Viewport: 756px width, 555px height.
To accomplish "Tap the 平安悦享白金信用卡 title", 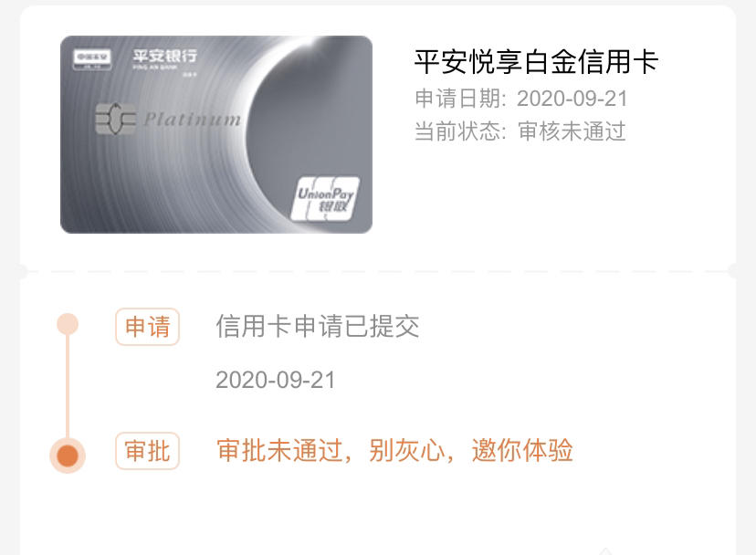I will point(536,62).
